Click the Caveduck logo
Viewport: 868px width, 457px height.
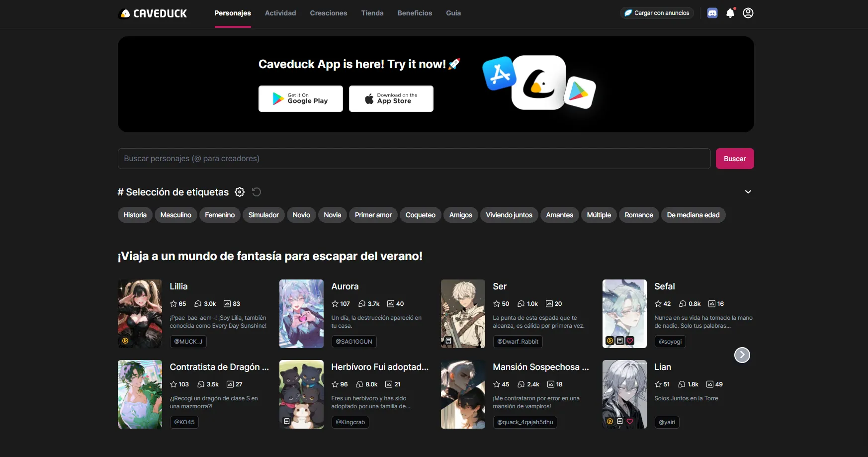153,13
